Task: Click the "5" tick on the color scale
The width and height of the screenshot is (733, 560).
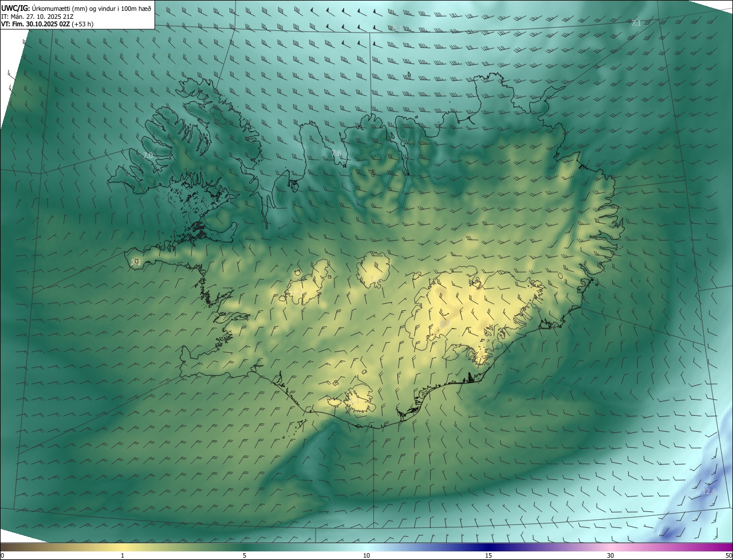Action: point(245,555)
